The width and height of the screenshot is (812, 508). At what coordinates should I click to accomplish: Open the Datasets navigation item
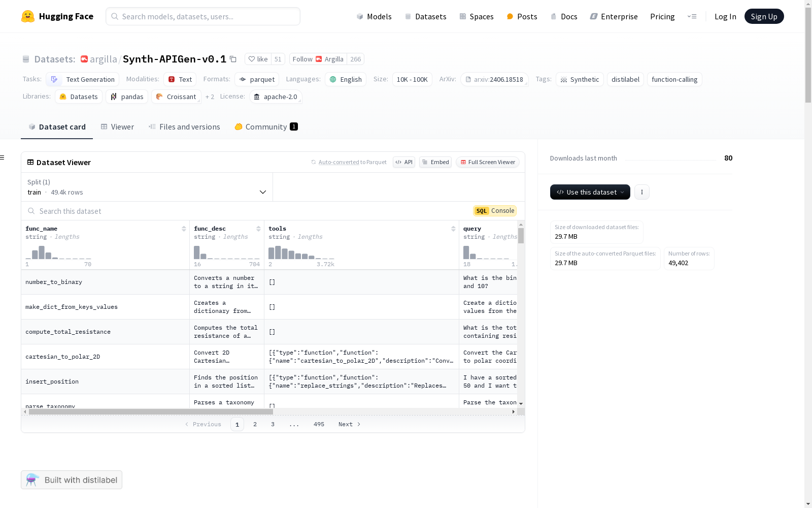click(x=425, y=16)
